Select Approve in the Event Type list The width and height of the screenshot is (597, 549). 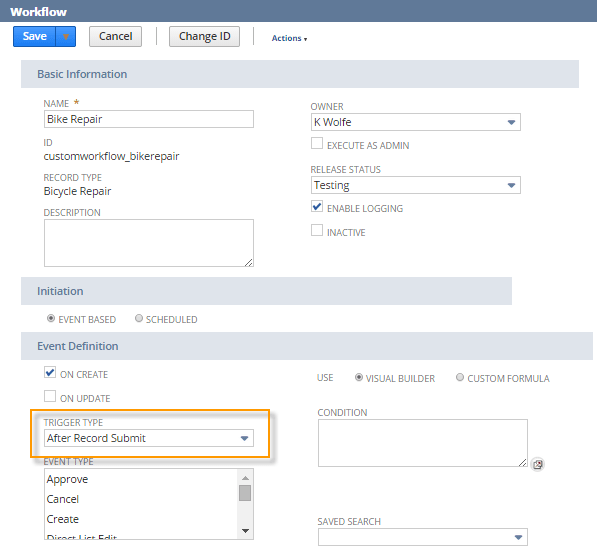click(x=141, y=479)
